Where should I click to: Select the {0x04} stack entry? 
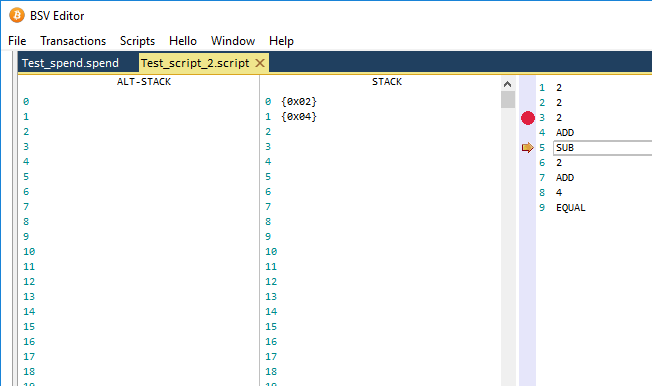click(x=299, y=117)
